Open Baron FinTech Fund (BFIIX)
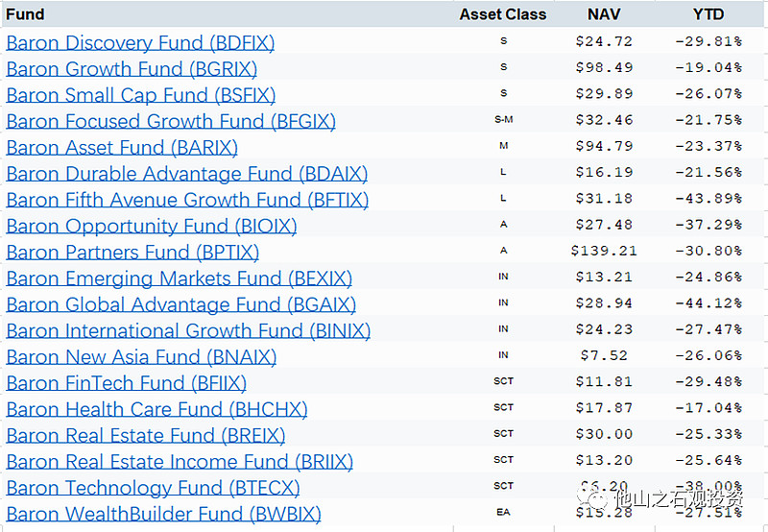This screenshot has height=532, width=768. coord(128,383)
